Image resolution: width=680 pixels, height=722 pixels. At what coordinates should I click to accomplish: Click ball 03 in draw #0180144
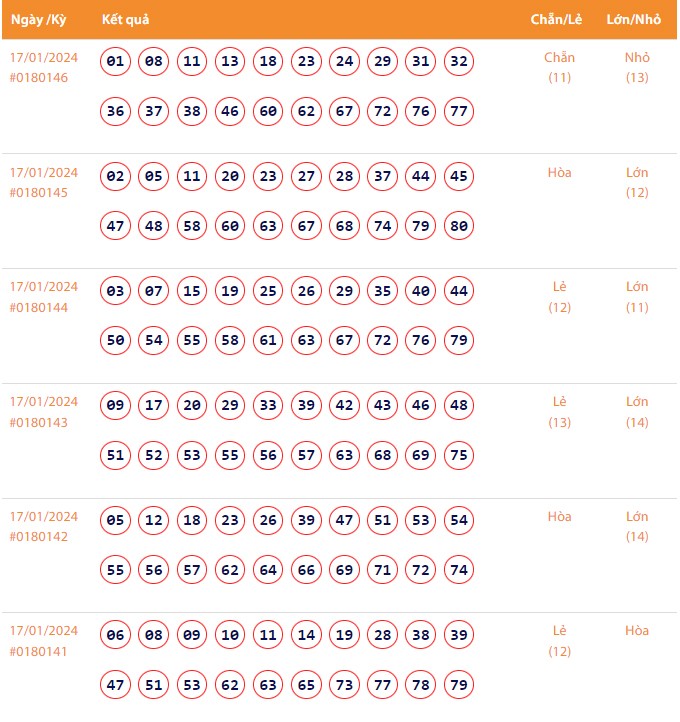(x=115, y=291)
